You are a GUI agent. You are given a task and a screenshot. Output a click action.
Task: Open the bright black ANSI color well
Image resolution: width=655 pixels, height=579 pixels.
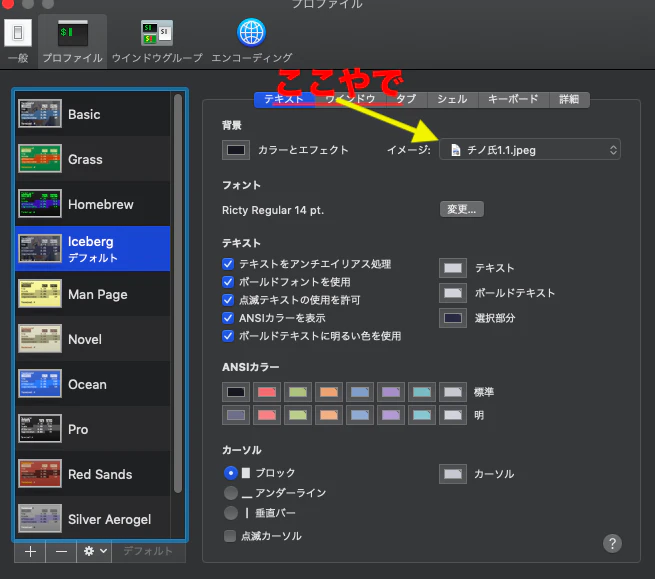point(236,415)
